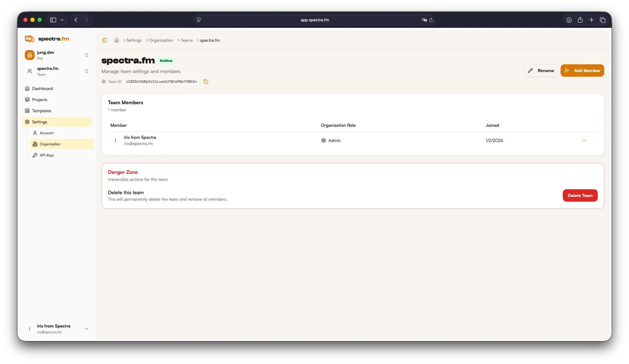Select API Keys under Settings
629x364 pixels.
coord(47,155)
